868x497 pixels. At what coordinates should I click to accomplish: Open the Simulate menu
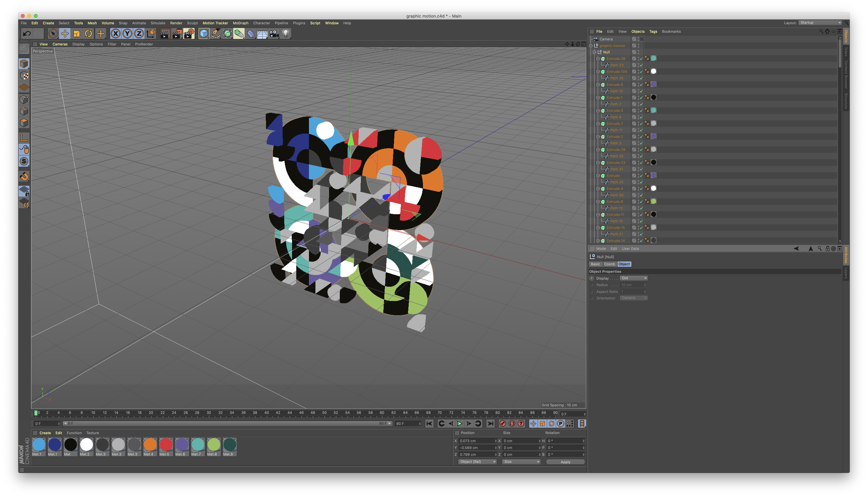[x=158, y=23]
